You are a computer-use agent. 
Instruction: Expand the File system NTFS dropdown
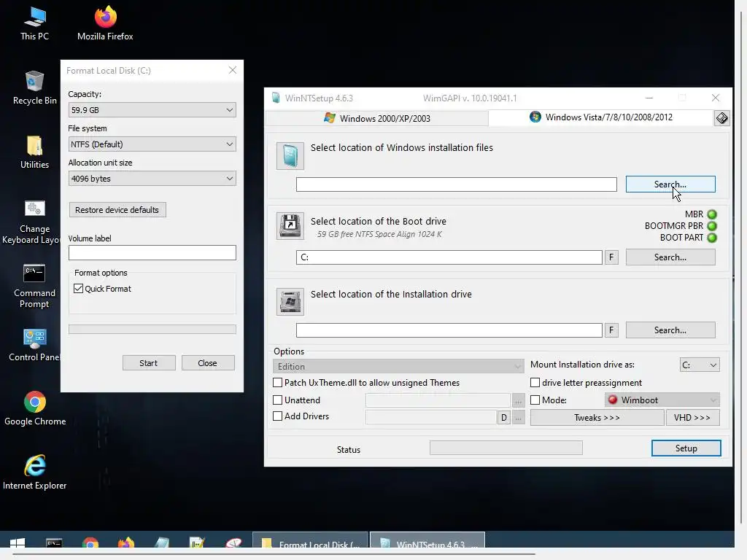click(x=152, y=144)
